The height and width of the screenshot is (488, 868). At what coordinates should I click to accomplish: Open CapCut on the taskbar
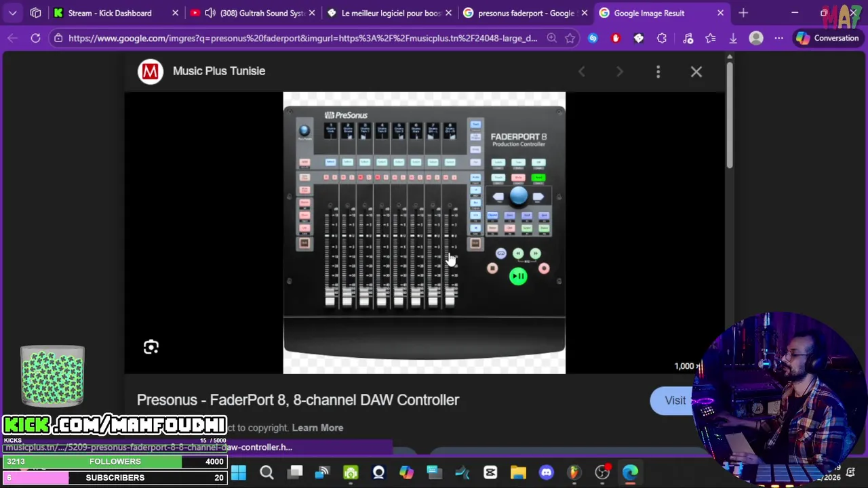click(x=490, y=472)
